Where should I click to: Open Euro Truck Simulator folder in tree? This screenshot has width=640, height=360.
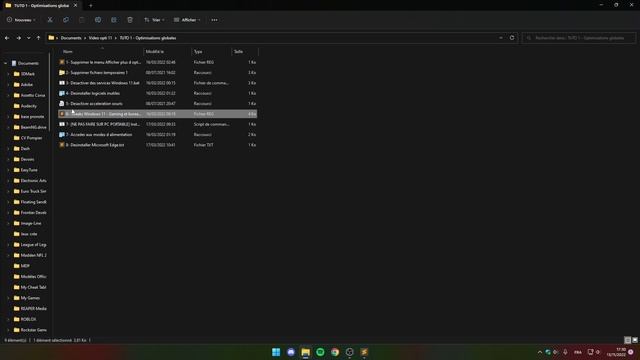coord(30,191)
